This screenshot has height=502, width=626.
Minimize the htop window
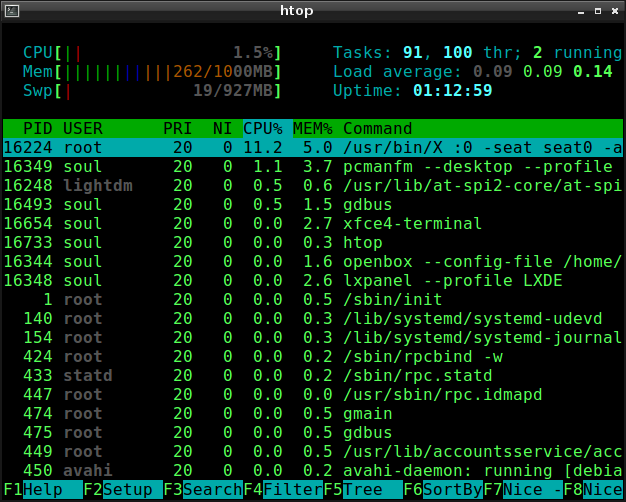tap(581, 12)
